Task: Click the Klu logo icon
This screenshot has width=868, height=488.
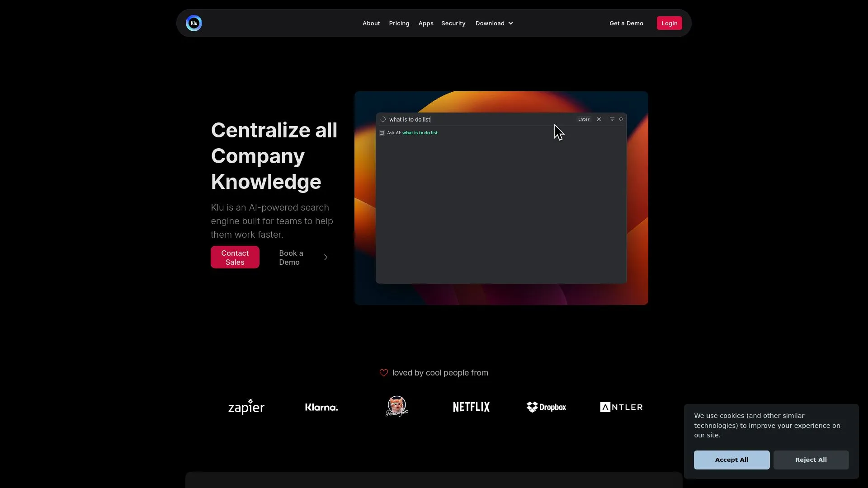Action: point(194,23)
